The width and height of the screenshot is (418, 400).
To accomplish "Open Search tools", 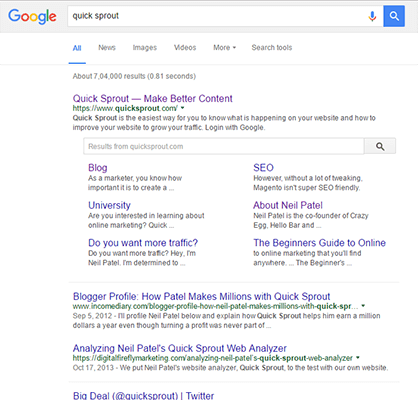I will (272, 48).
